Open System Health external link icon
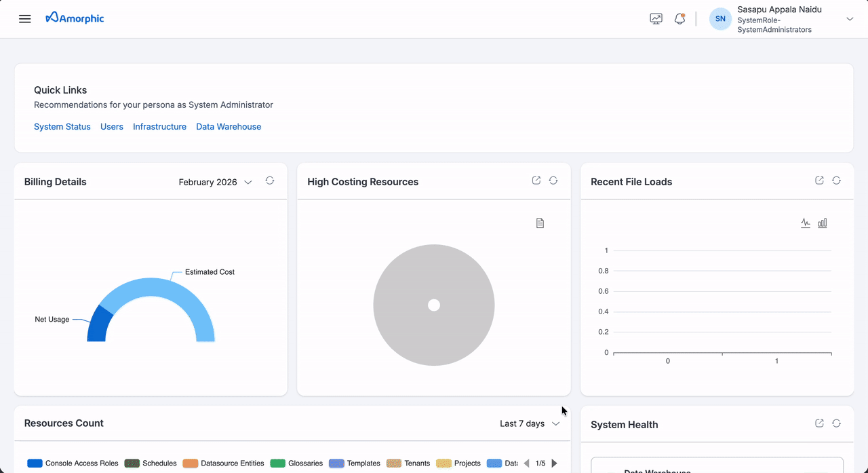This screenshot has height=473, width=868. [x=819, y=422]
